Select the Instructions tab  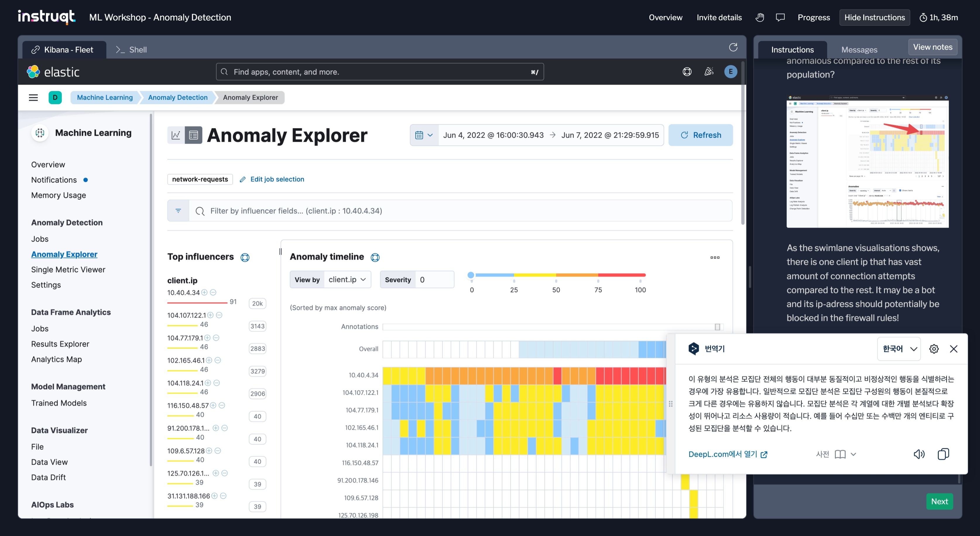[x=792, y=50]
